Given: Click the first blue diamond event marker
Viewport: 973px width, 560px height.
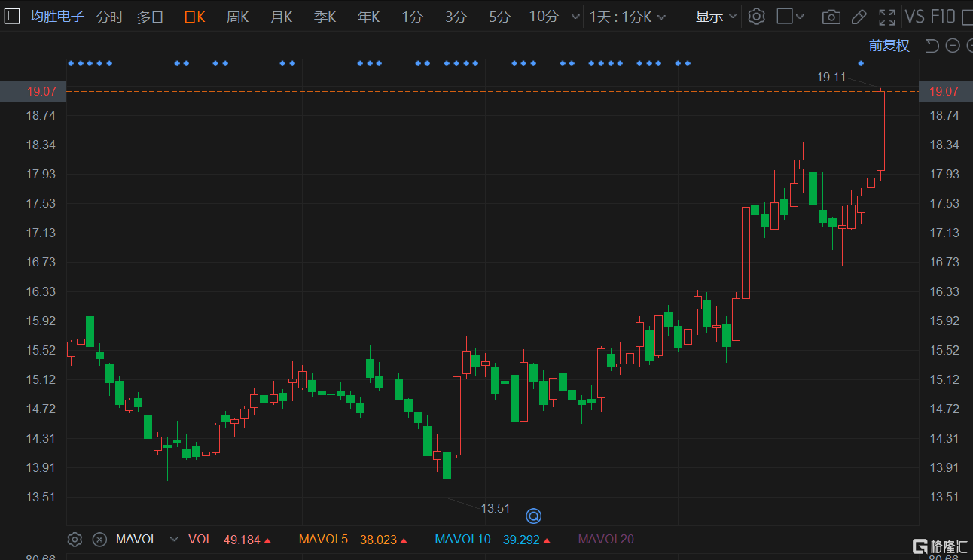Looking at the screenshot, I should coord(71,63).
